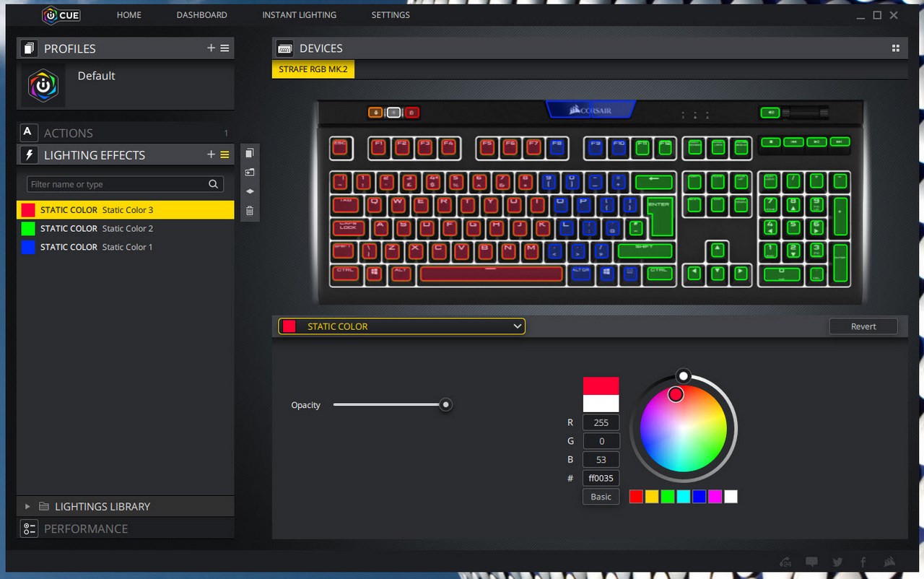Click the keyboard icon beside DEVICES
924x579 pixels.
(x=284, y=48)
